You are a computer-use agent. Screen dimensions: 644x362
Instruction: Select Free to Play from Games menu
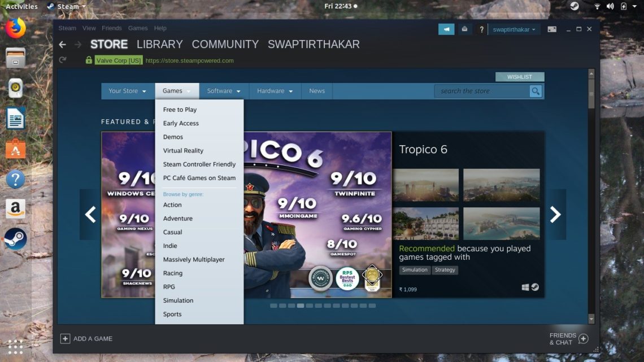click(180, 110)
